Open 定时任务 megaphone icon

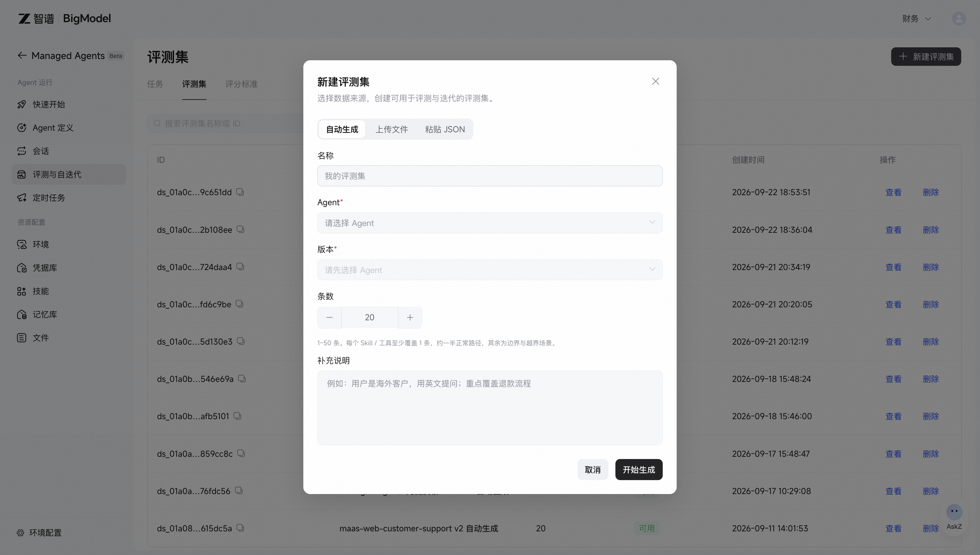pyautogui.click(x=22, y=197)
